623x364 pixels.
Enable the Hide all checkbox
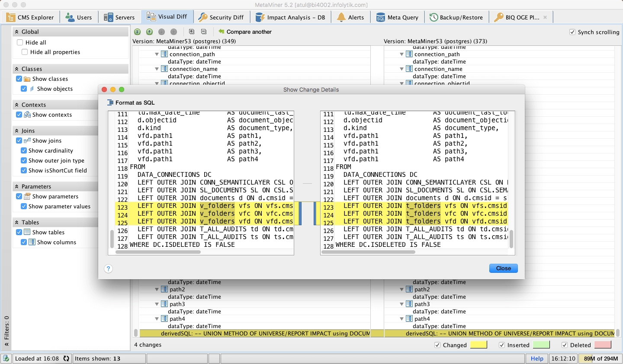click(x=20, y=42)
